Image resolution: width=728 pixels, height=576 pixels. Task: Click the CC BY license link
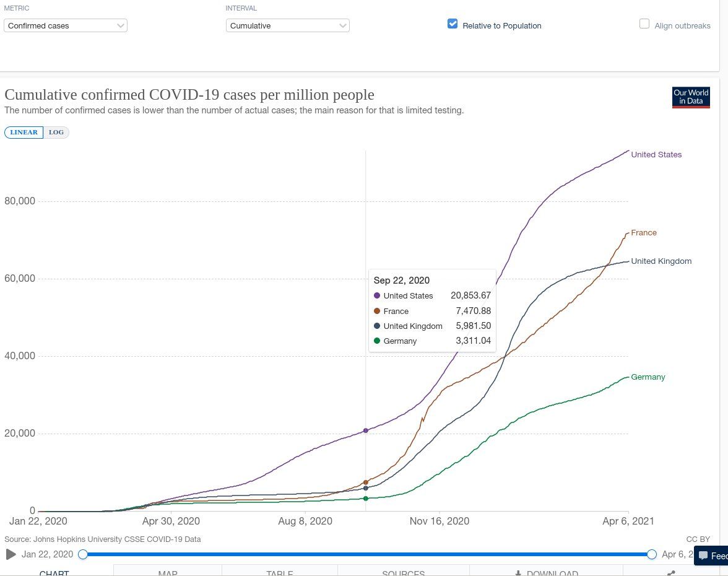coord(698,539)
